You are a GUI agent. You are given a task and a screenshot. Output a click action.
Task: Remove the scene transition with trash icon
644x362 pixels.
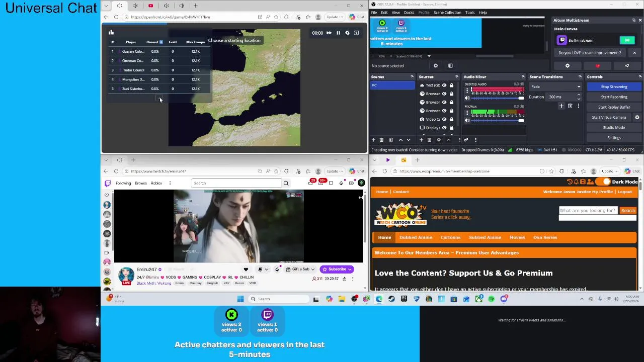(570, 106)
